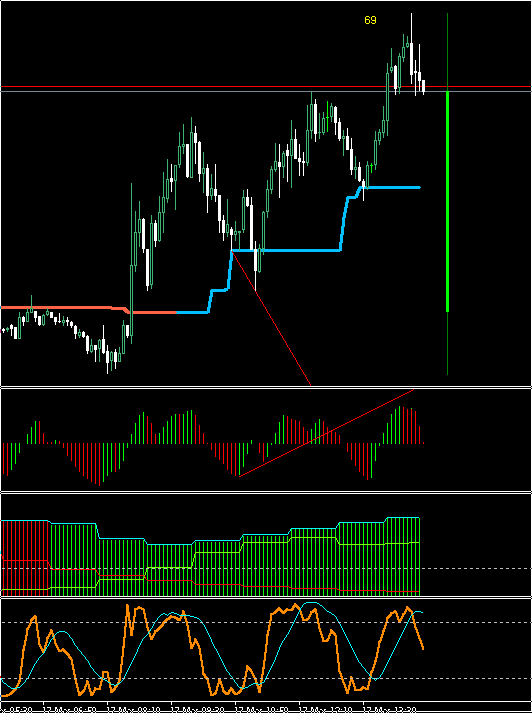Select the salmon-colored horizontal line segment
The width and height of the screenshot is (532, 713).
point(68,308)
